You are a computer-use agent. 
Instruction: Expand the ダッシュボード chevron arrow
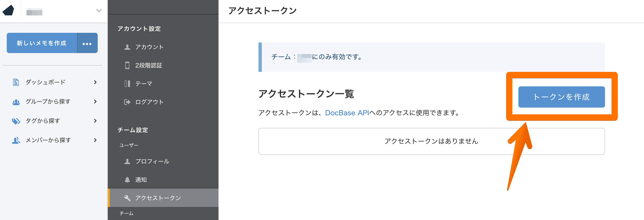click(95, 82)
